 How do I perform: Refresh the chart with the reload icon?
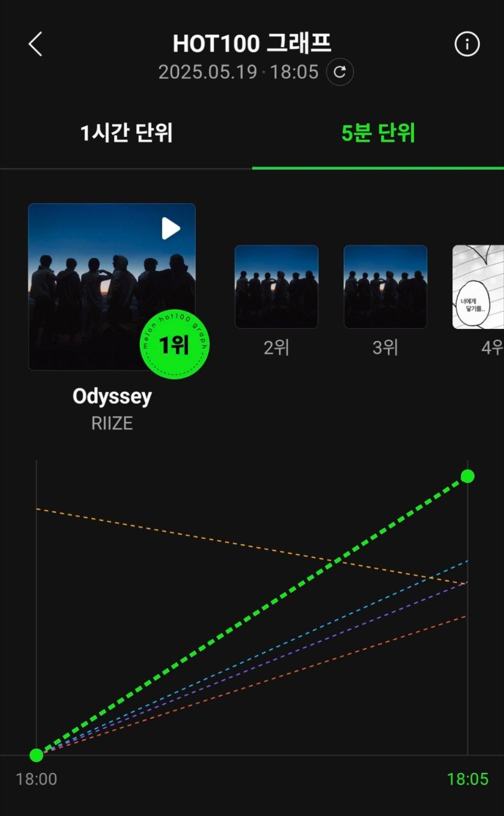pos(340,72)
